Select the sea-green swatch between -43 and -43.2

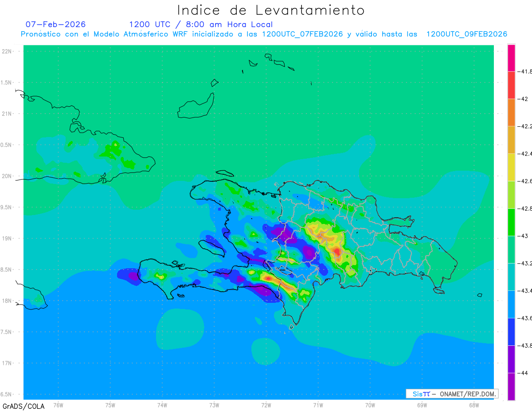click(x=511, y=250)
